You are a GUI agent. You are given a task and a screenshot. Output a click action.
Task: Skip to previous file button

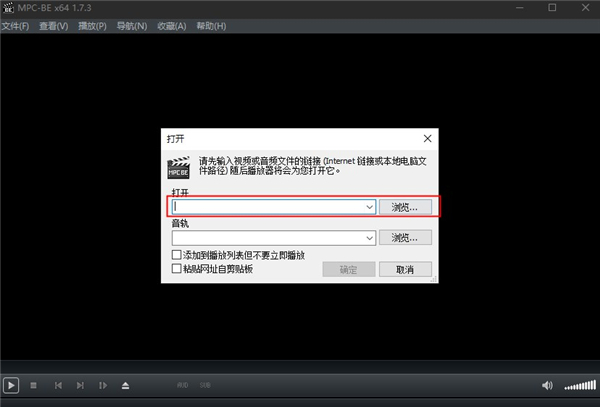(x=58, y=385)
